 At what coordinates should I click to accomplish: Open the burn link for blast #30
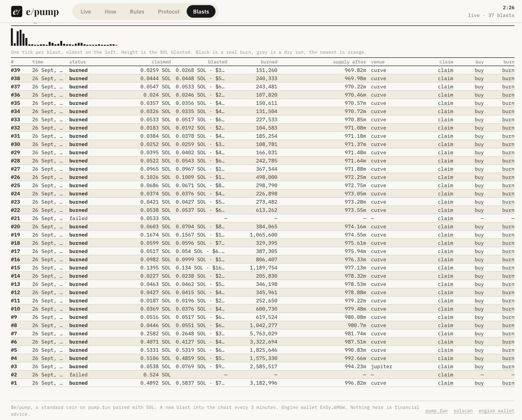click(508, 144)
